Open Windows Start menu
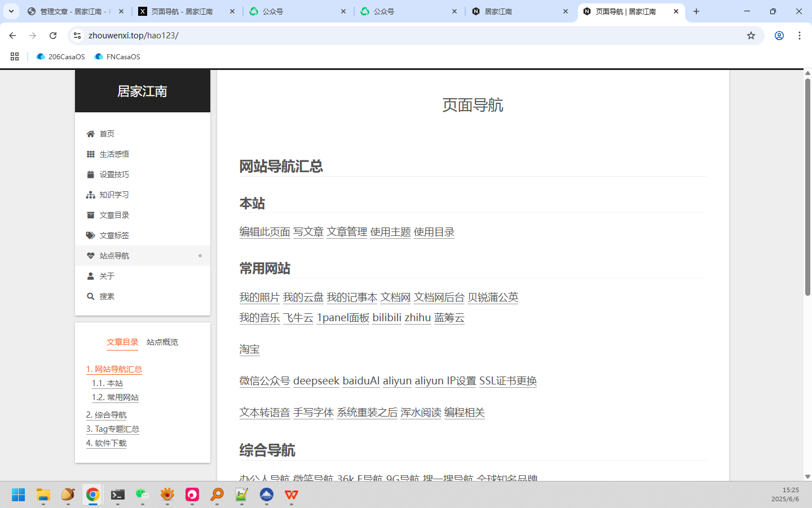The height and width of the screenshot is (508, 812). [x=19, y=495]
